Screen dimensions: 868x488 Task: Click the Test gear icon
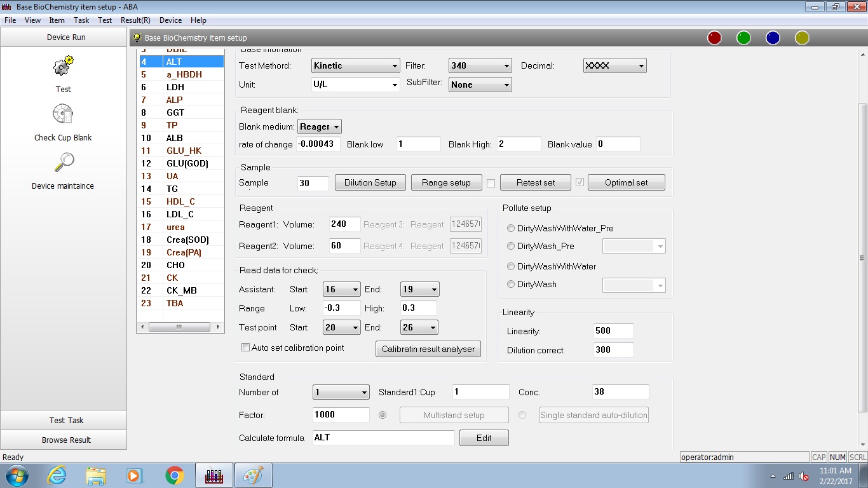(x=63, y=66)
